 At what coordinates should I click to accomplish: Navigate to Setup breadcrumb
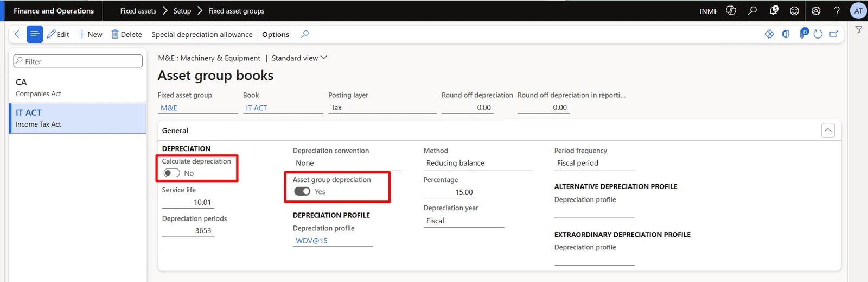tap(182, 11)
